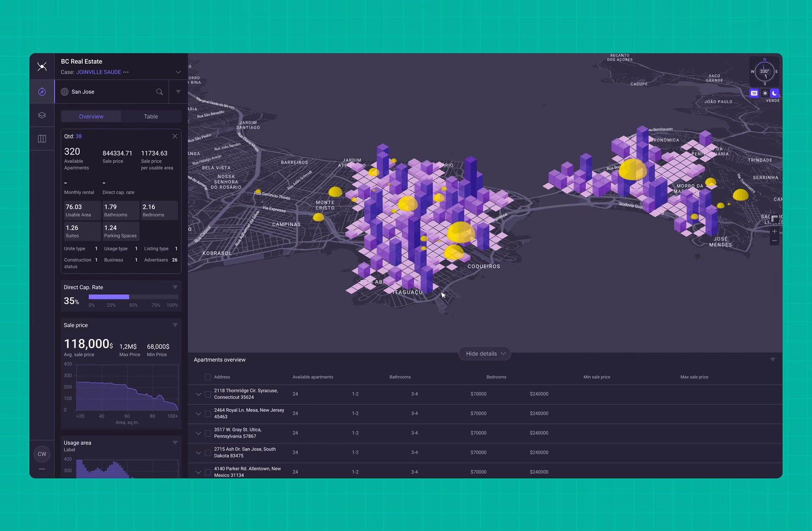Expand details for 3517 W. Gray St. Utica
This screenshot has height=531, width=812.
coord(198,433)
